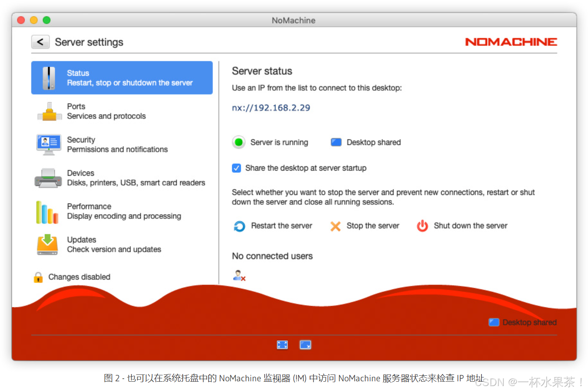
Task: Click the orange X Stop server icon
Action: 336,226
